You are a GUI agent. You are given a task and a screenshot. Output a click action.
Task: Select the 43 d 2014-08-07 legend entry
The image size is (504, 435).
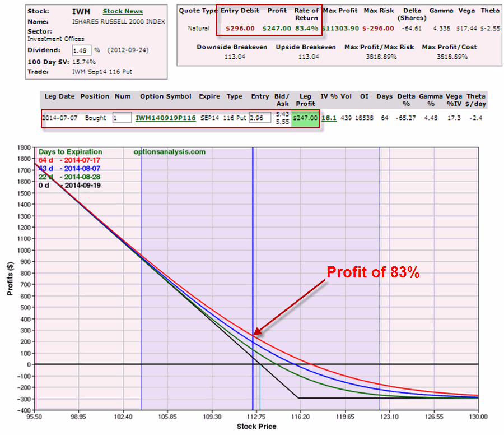[69, 169]
